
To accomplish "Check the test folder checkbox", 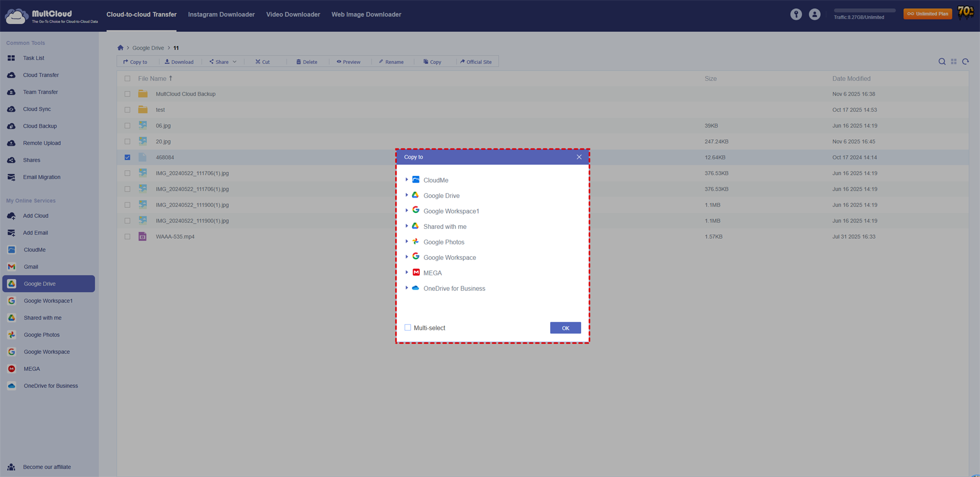I will [x=127, y=110].
